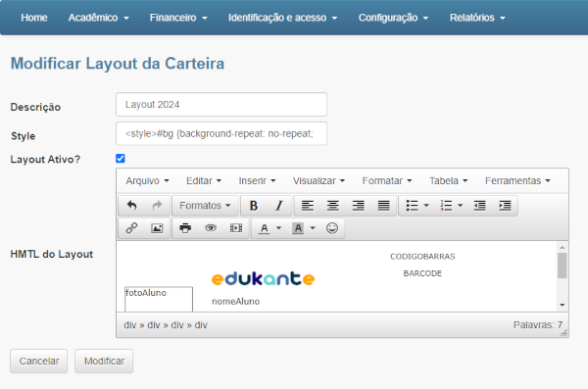Align text to the left
The image size is (588, 389).
click(308, 206)
